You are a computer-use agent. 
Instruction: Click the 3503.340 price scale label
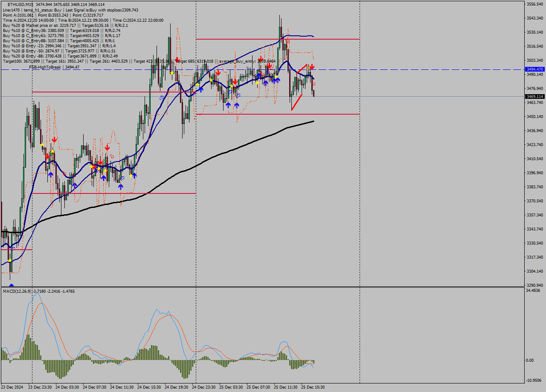tap(535, 60)
